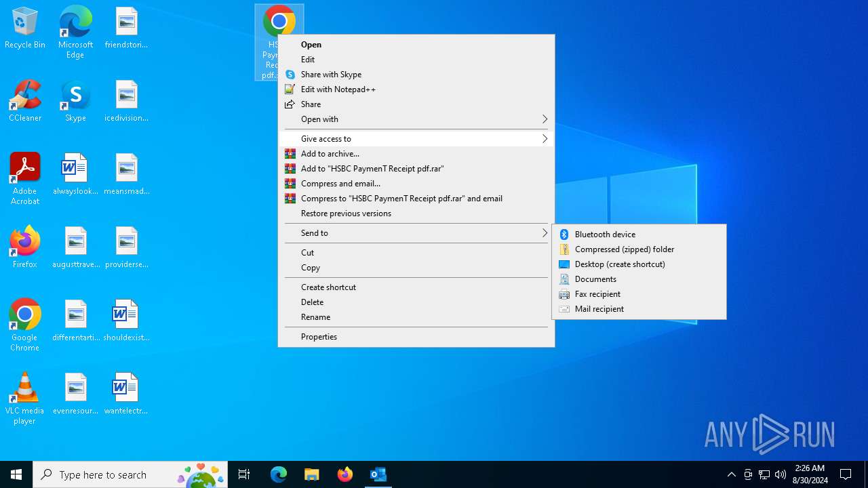
Task: Select the icedivision... image file
Action: point(126,102)
